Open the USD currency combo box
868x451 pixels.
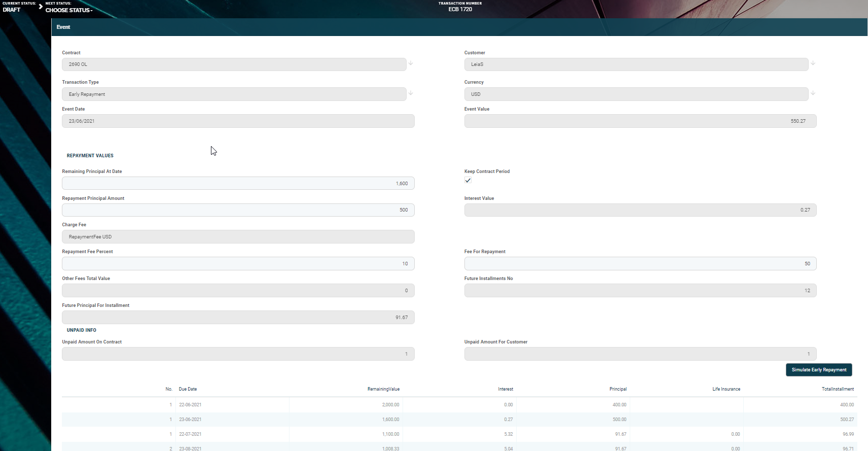coord(636,94)
